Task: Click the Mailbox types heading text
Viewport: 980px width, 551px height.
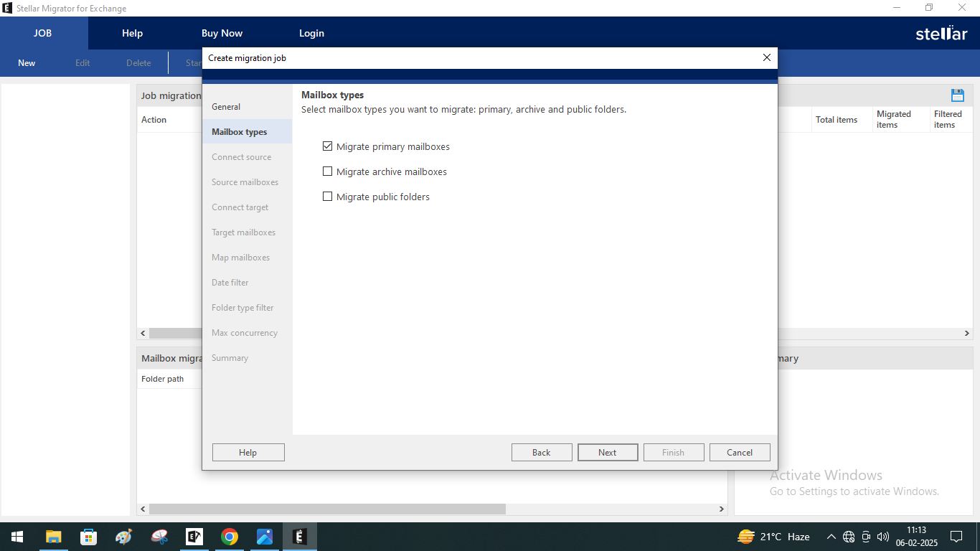Action: (x=332, y=95)
